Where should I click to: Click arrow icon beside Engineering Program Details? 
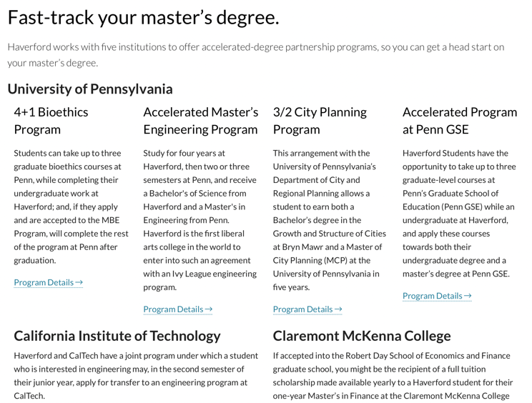(209, 309)
